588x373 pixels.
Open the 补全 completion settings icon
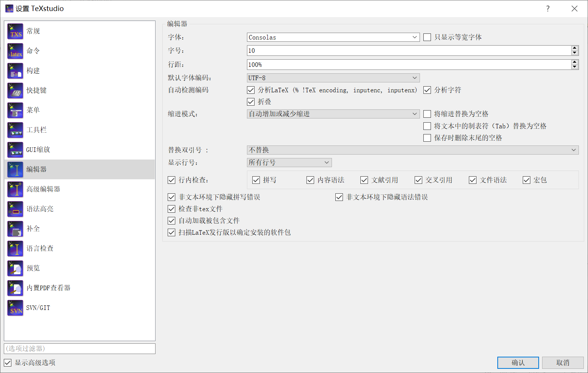(15, 229)
